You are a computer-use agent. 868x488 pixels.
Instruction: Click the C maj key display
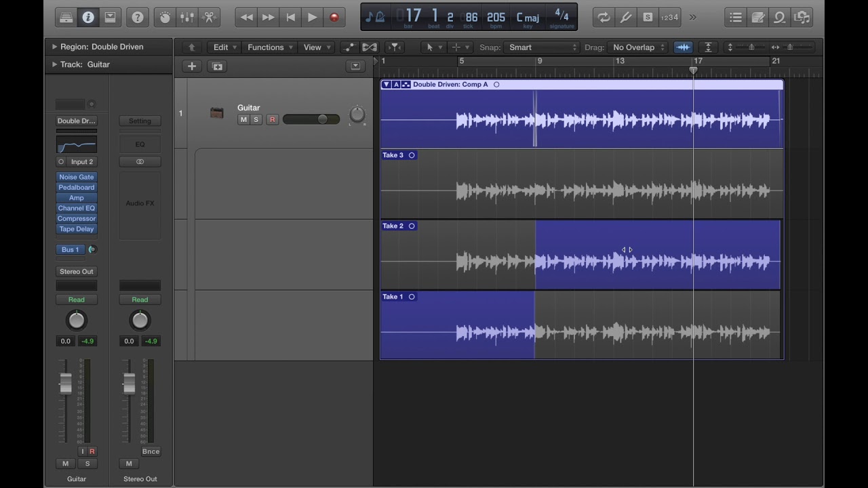tap(528, 17)
